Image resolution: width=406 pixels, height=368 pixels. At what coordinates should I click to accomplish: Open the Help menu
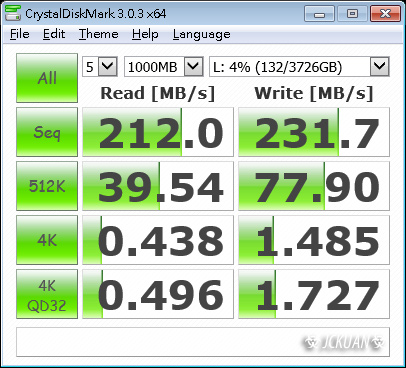(x=145, y=34)
